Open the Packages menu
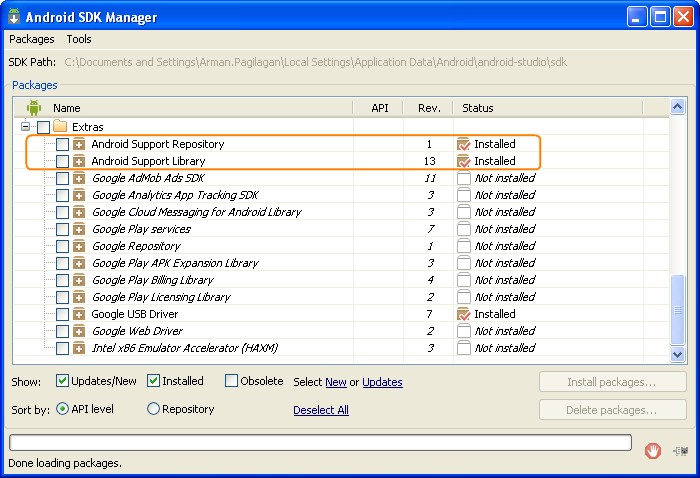 coord(32,39)
